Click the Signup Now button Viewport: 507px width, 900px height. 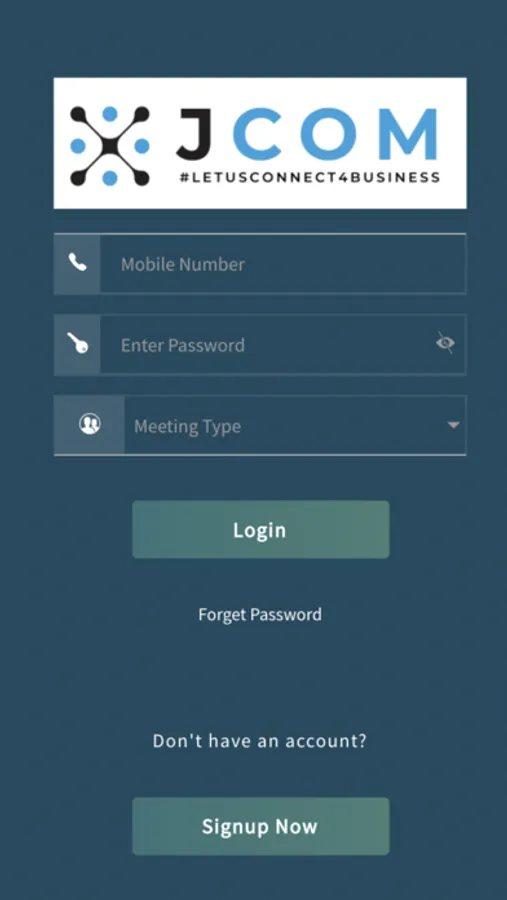click(x=261, y=826)
